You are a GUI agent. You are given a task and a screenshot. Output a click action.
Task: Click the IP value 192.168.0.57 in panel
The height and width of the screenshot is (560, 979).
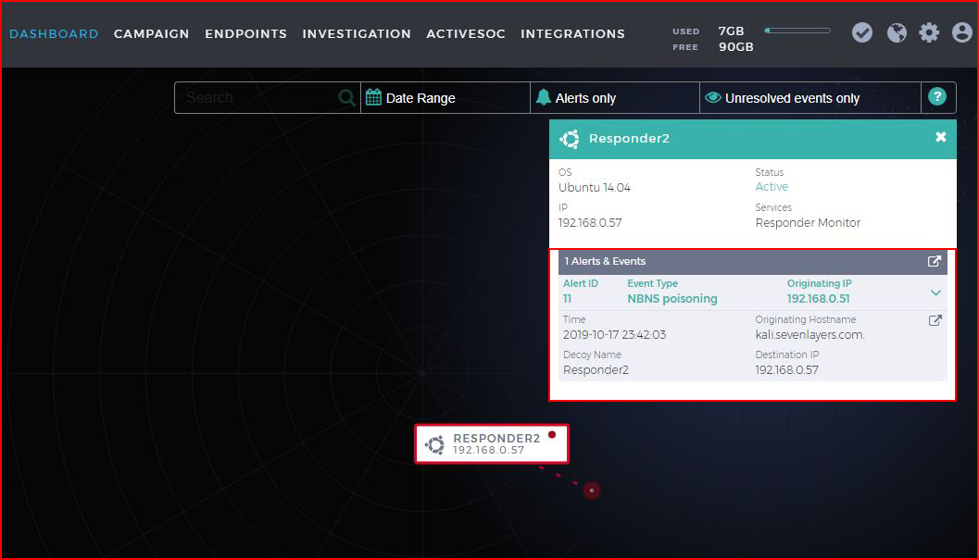pyautogui.click(x=590, y=222)
